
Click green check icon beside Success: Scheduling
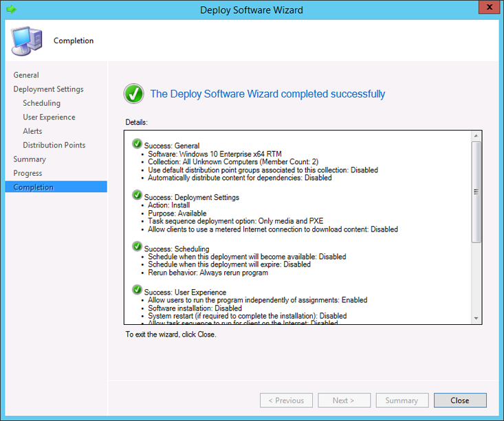[x=137, y=248]
